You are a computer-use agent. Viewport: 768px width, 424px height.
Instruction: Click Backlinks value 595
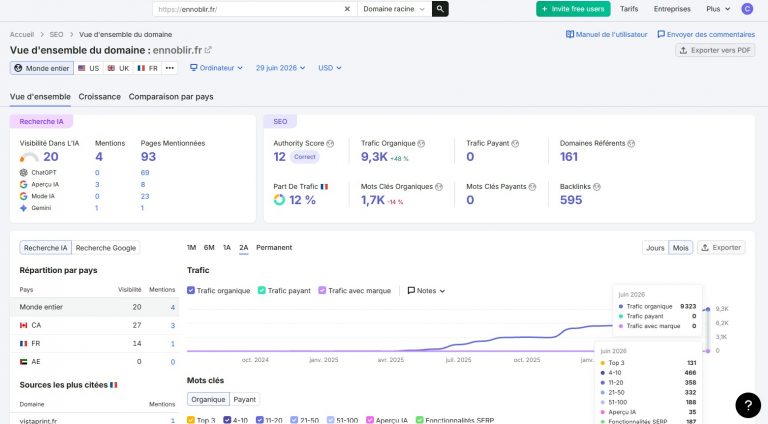coord(571,200)
